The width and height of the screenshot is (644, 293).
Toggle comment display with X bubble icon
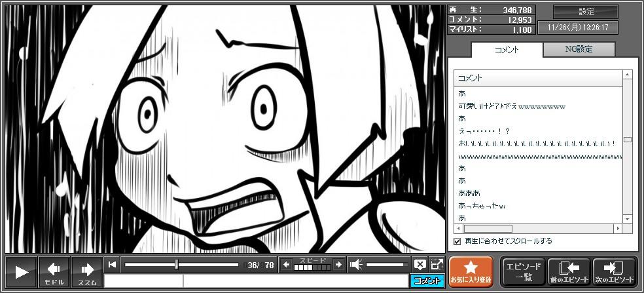pyautogui.click(x=420, y=265)
